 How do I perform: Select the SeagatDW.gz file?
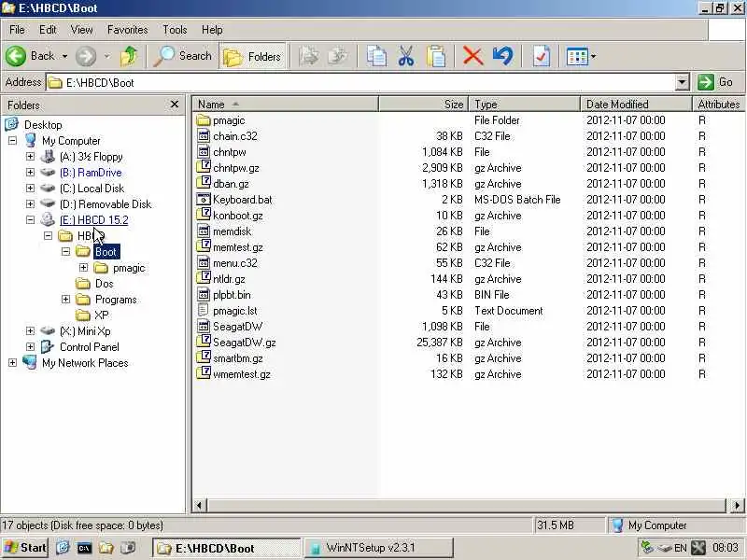tap(245, 343)
